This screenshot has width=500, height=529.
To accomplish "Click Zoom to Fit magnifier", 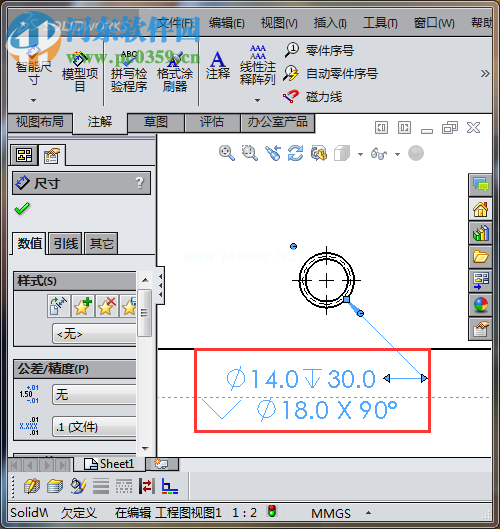I will [x=227, y=153].
